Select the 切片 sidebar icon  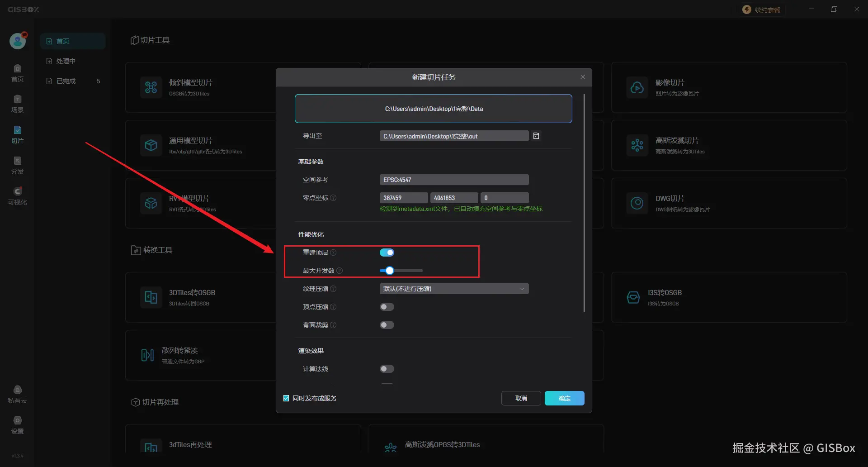tap(17, 134)
